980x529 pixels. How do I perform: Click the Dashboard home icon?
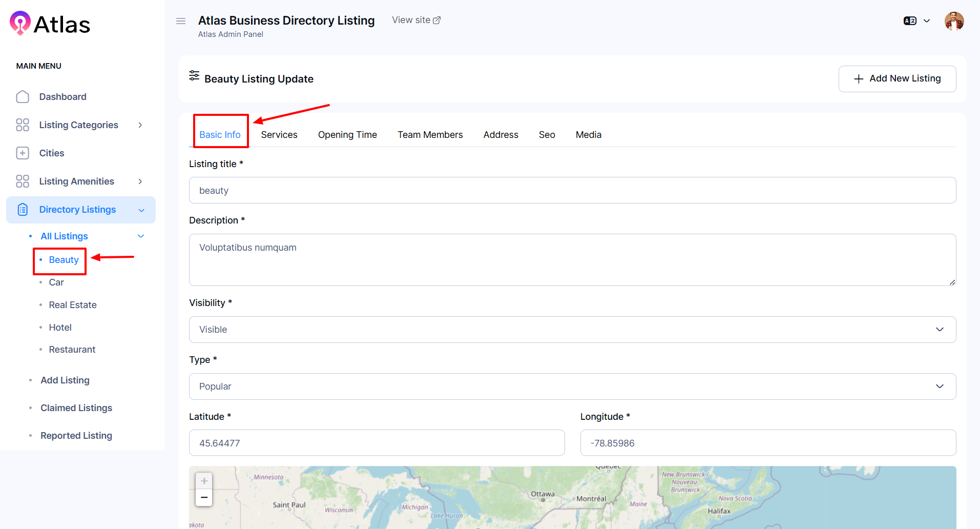pos(23,97)
